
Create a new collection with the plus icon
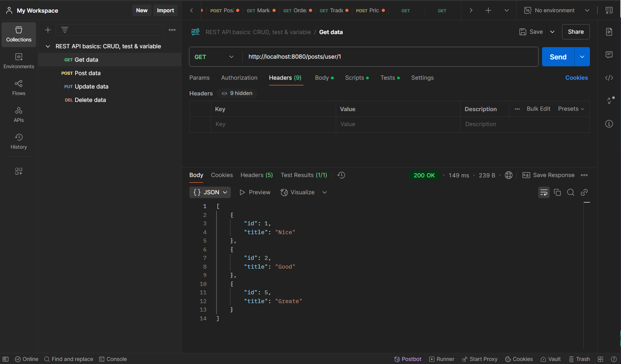(48, 30)
